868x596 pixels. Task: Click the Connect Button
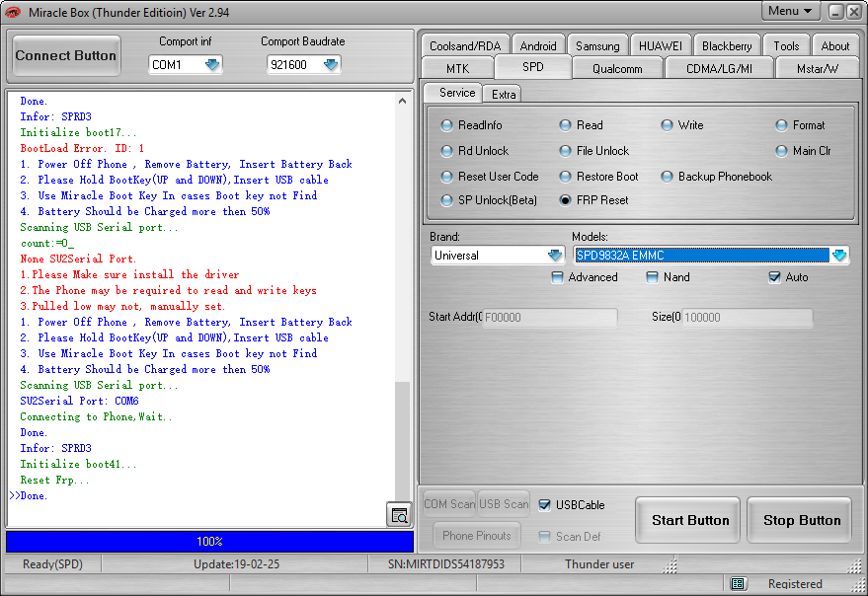[x=66, y=56]
